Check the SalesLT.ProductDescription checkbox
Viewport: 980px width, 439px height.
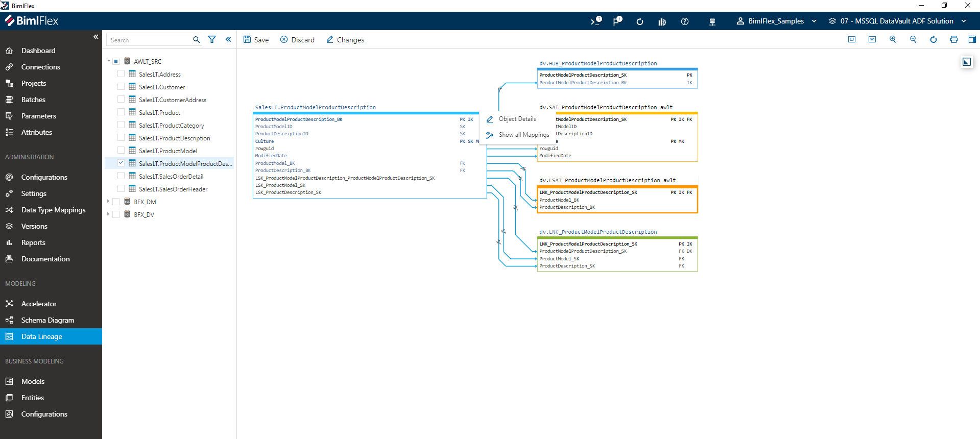(x=121, y=138)
